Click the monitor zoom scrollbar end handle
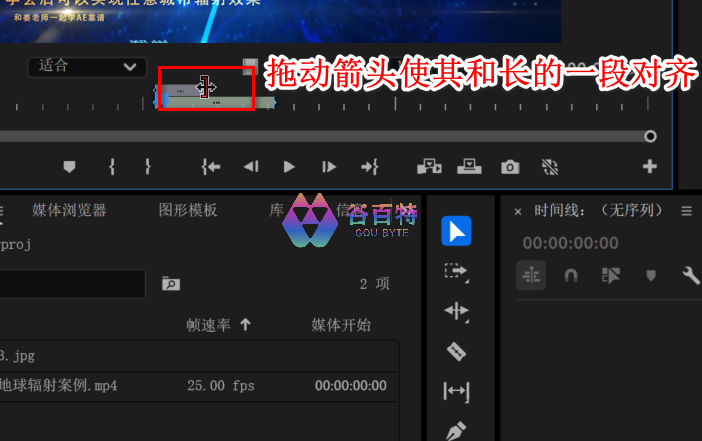The image size is (702, 441). click(650, 136)
